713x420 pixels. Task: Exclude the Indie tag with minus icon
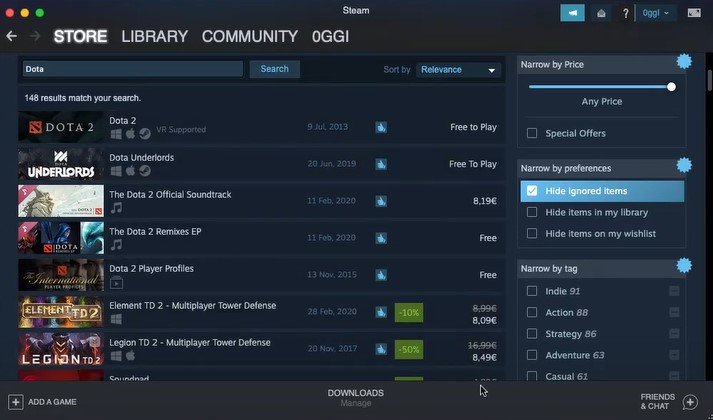pos(674,291)
